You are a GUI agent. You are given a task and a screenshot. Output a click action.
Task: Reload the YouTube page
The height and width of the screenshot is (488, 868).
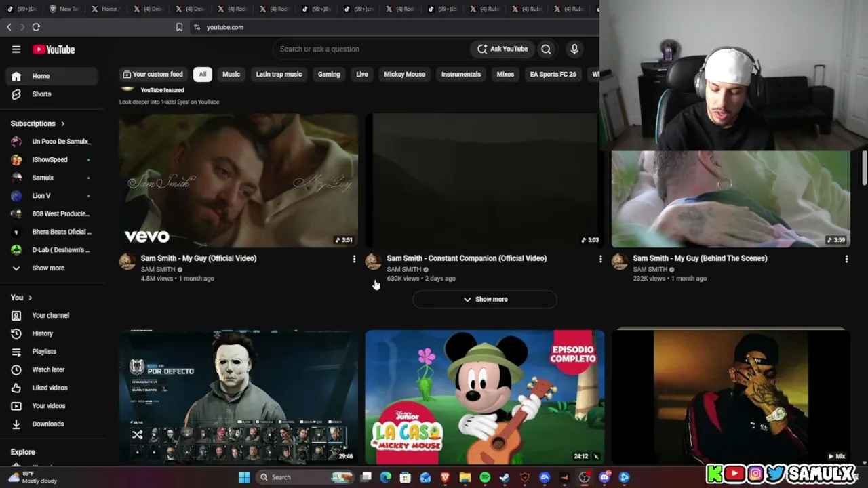[x=36, y=27]
